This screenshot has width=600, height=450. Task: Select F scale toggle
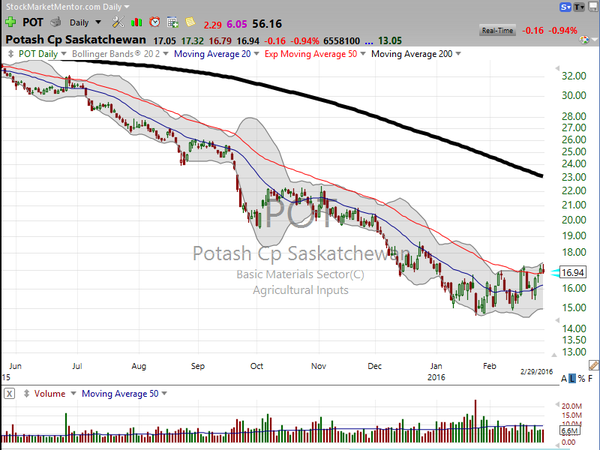click(x=591, y=379)
